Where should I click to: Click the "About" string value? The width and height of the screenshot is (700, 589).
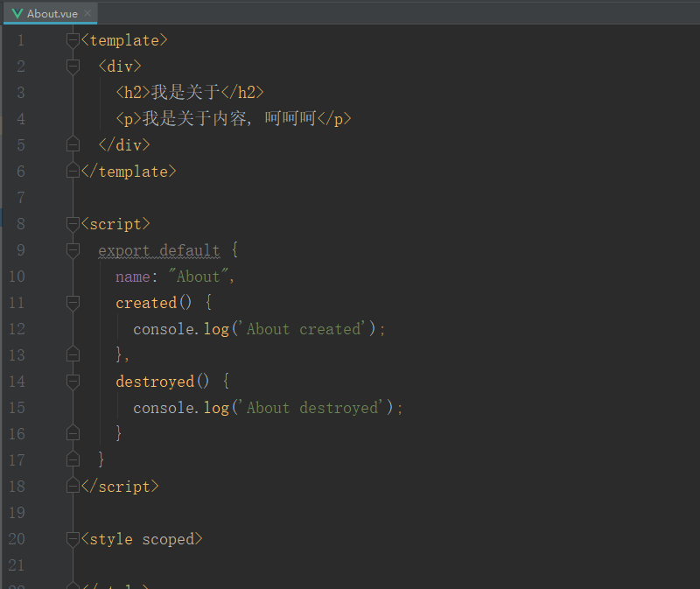[199, 277]
